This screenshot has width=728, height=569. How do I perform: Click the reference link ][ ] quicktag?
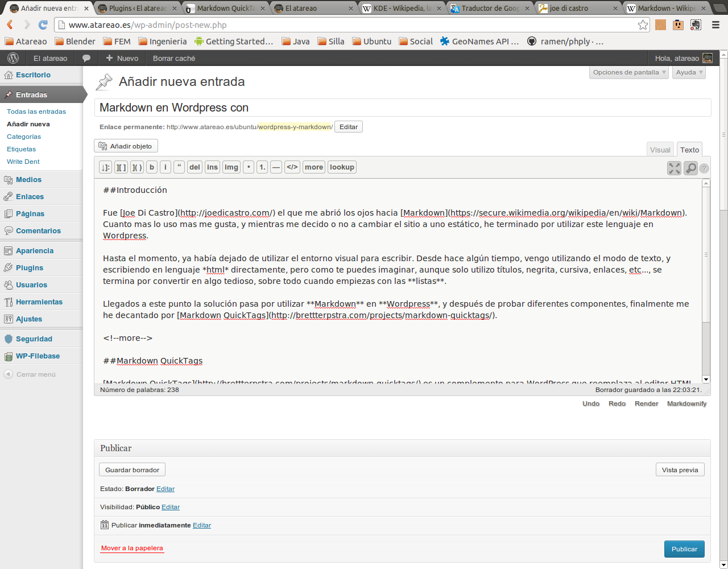[x=121, y=167]
